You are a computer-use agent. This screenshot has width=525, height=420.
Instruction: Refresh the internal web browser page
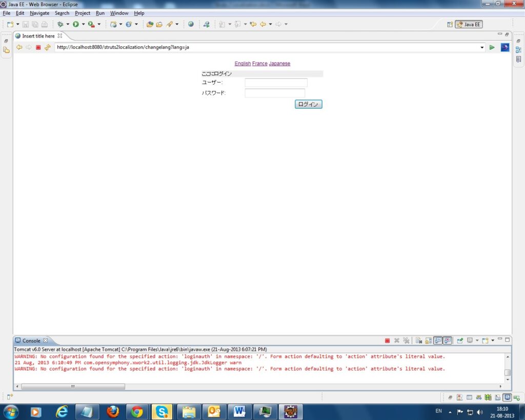click(48, 47)
